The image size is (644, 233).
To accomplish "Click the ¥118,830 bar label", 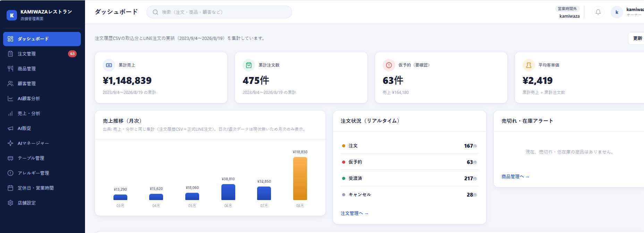I will pos(300,152).
